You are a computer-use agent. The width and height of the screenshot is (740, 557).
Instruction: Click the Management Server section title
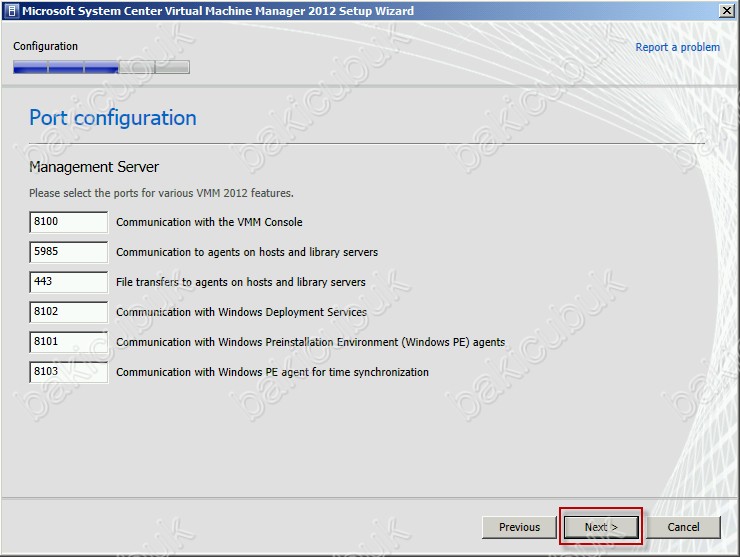(94, 167)
